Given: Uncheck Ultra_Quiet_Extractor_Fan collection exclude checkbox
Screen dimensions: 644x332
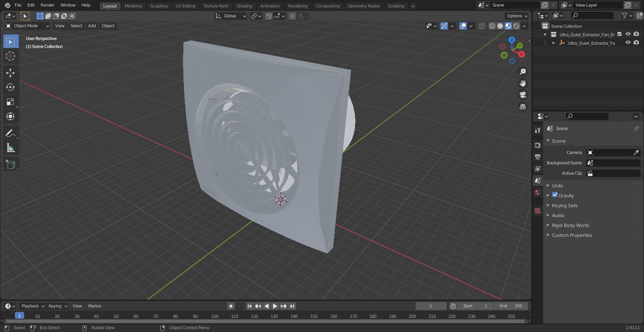Looking at the screenshot, I should 619,34.
